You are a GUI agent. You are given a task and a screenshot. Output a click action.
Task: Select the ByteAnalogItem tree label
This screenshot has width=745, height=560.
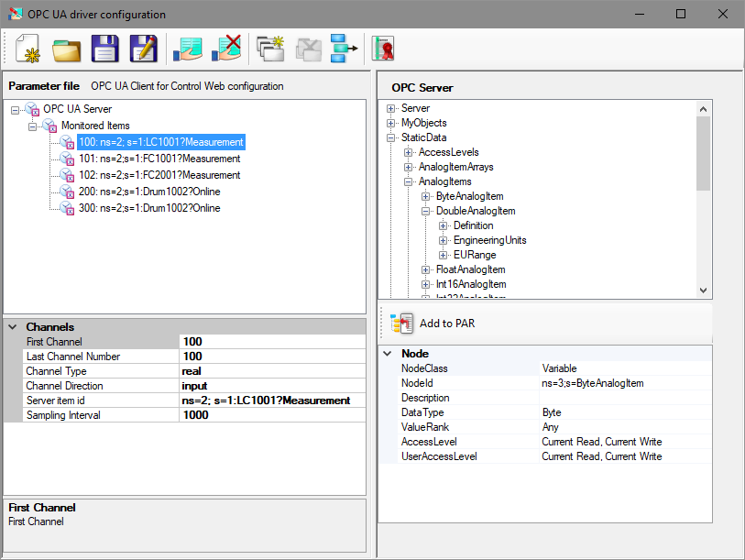click(469, 196)
